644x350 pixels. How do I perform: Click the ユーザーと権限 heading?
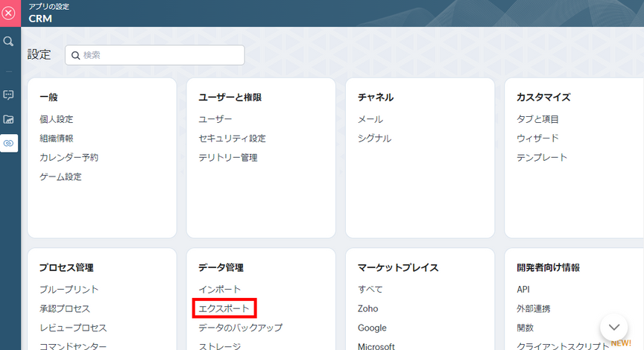tap(230, 98)
